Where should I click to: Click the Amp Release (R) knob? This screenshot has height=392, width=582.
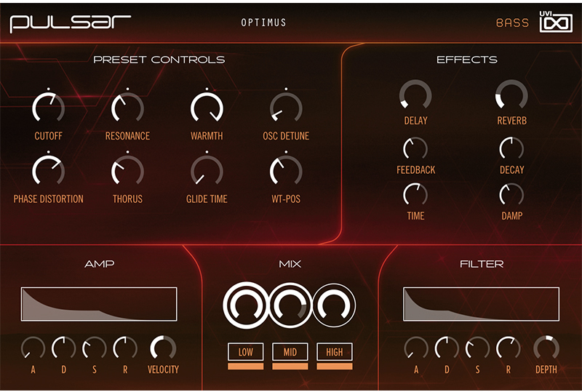click(125, 348)
